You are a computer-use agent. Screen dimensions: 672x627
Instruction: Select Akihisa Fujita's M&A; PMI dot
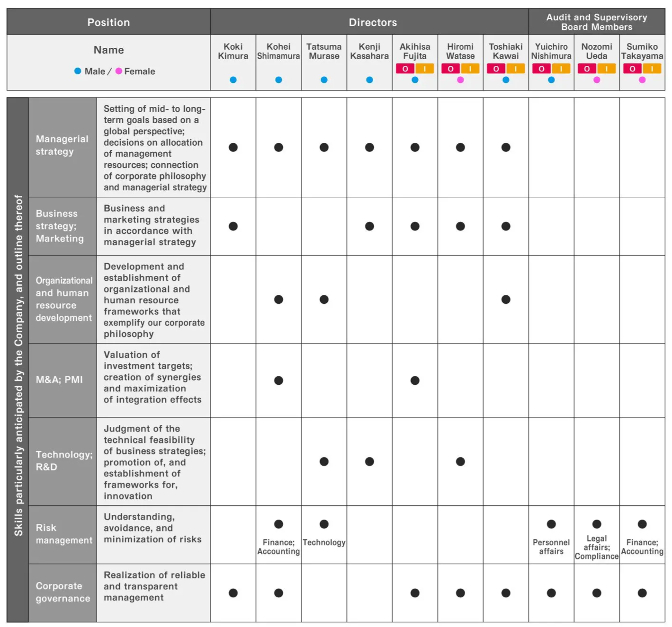415,380
